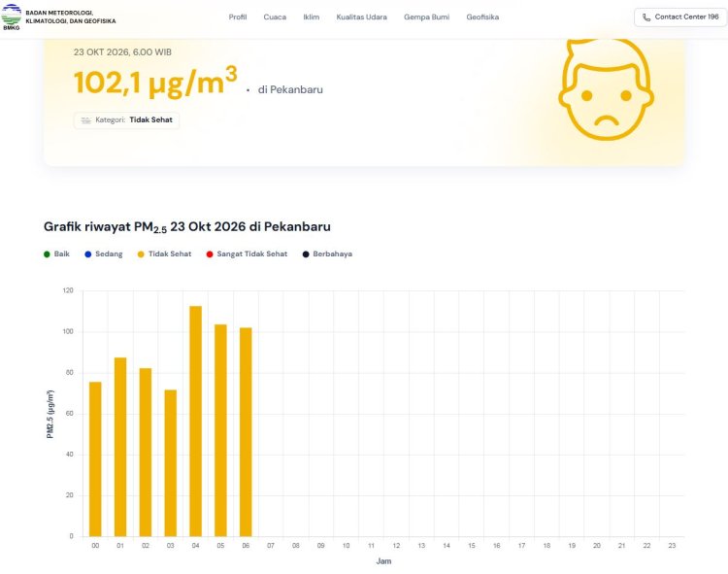Viewport: 728px width, 574px height.
Task: Click the phone icon in Contact Center button
Action: coord(646,17)
